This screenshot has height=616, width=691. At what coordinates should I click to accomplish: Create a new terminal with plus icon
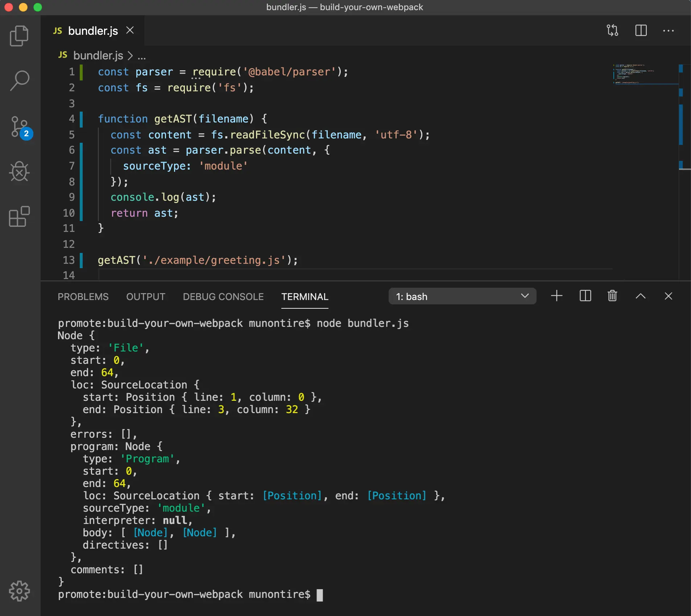click(556, 296)
